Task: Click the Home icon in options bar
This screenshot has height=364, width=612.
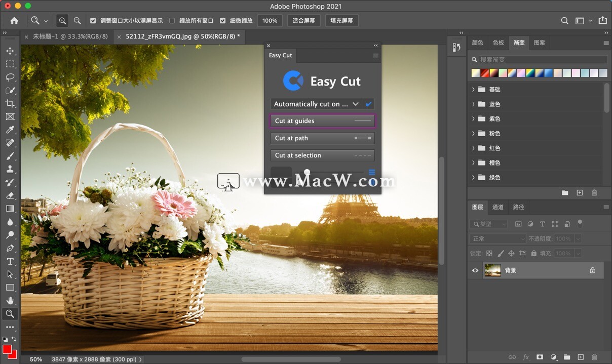Action: point(14,21)
